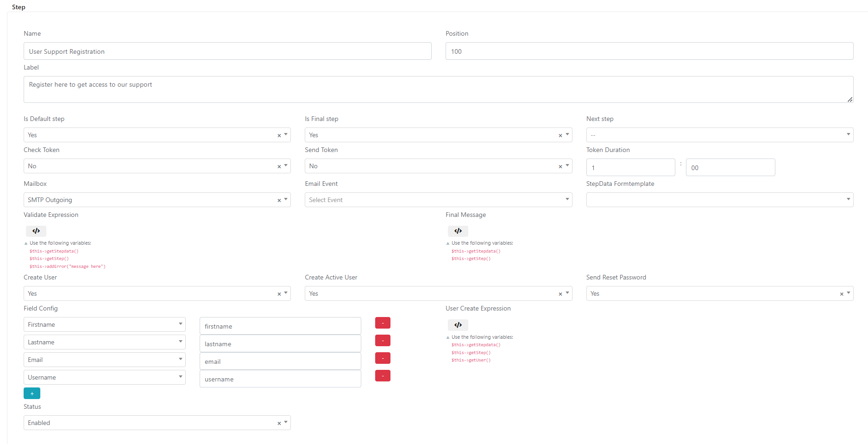Click $this->addError("message here") variable text

68,266
